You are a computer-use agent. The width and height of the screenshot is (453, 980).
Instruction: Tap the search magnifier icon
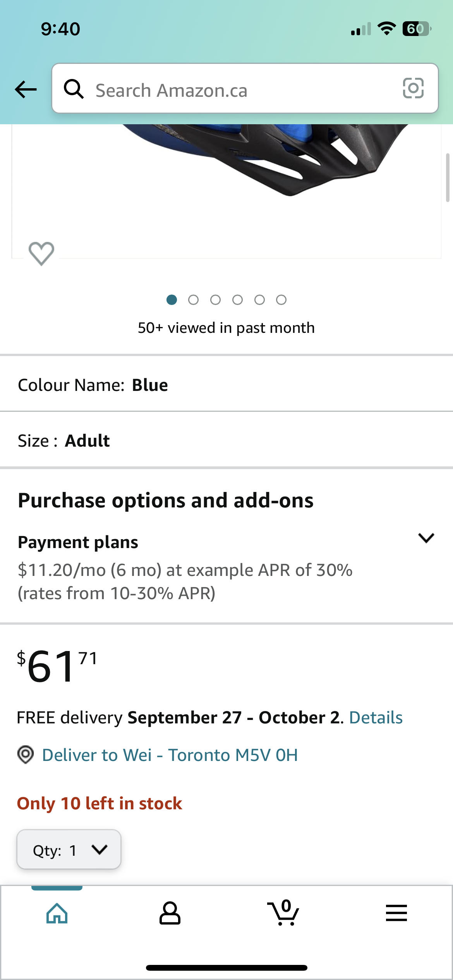point(74,89)
